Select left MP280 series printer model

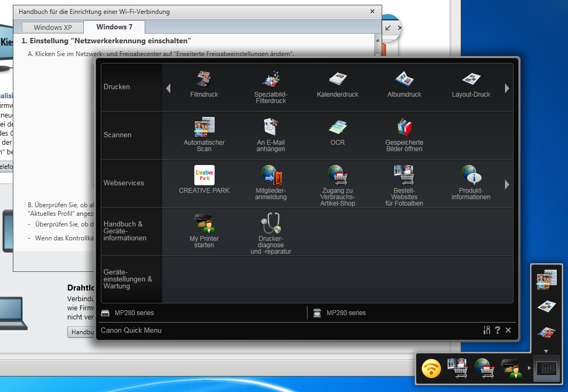click(127, 312)
